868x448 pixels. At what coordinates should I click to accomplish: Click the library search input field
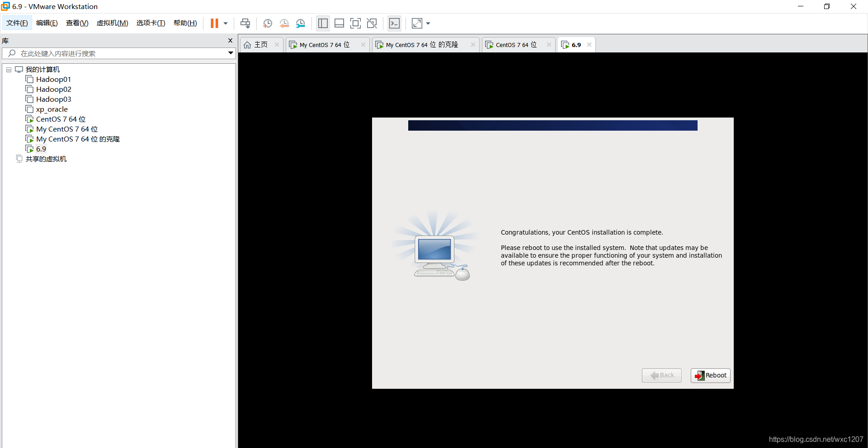[120, 53]
